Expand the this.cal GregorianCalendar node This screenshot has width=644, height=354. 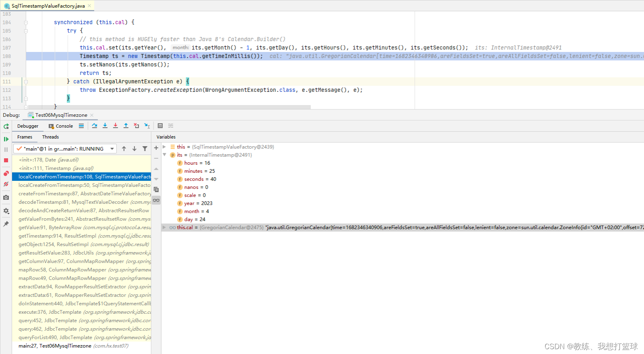point(164,227)
